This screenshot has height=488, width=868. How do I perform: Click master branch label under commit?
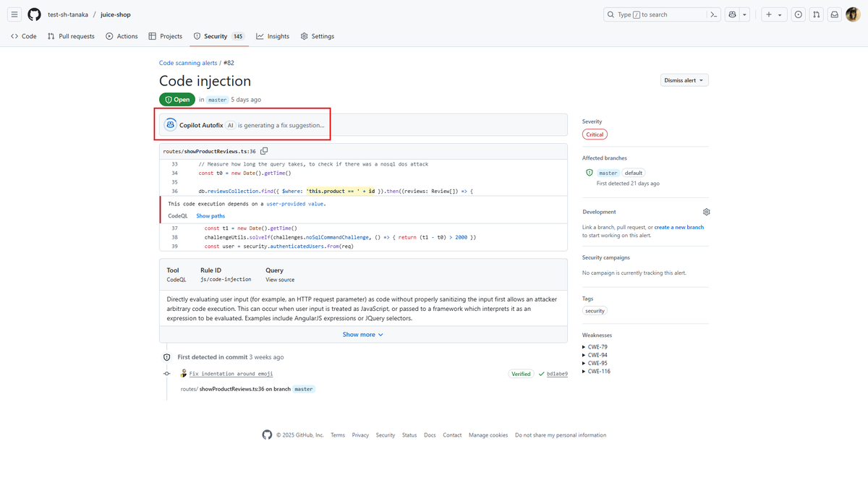(303, 389)
